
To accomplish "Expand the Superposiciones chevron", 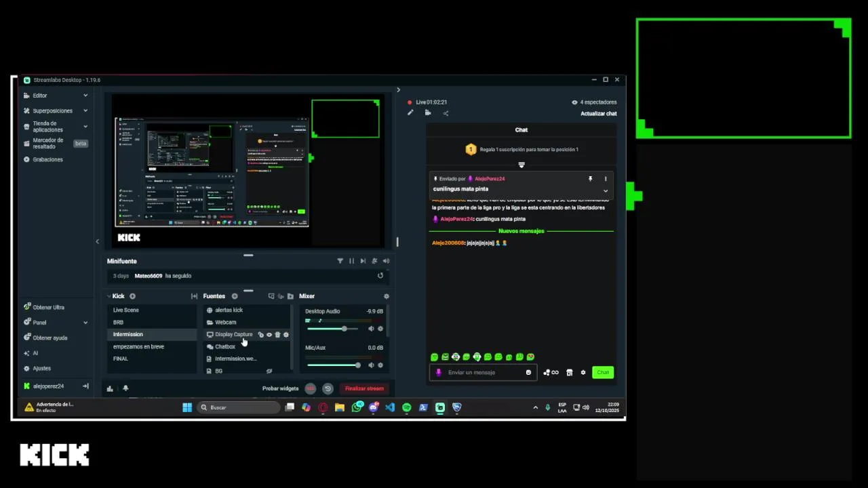I will point(85,110).
